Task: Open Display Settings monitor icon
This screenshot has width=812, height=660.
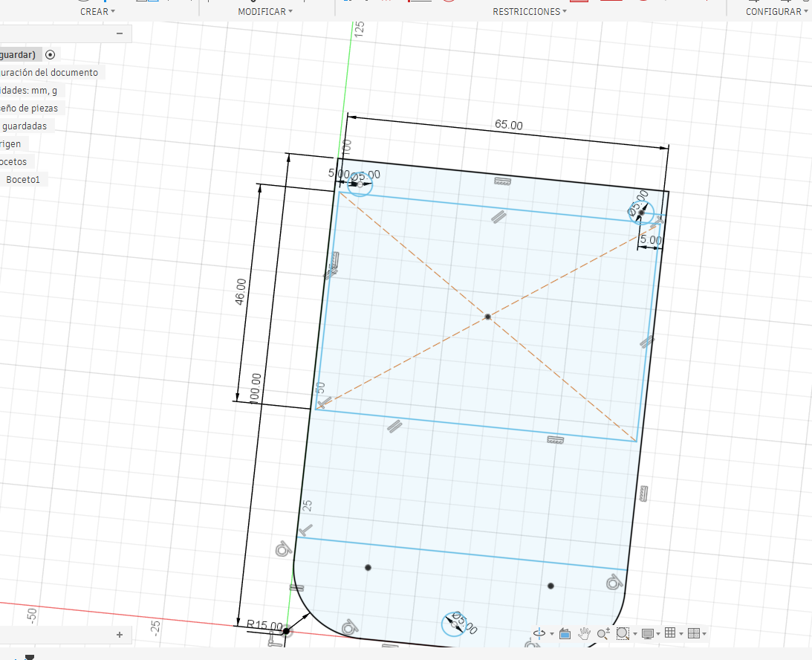Action: coord(647,633)
